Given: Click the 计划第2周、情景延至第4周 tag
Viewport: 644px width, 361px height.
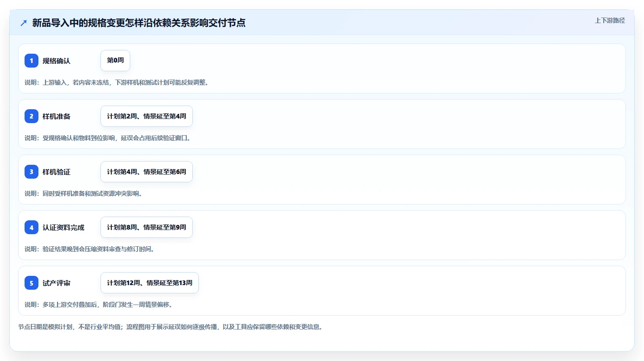Looking at the screenshot, I should 146,116.
